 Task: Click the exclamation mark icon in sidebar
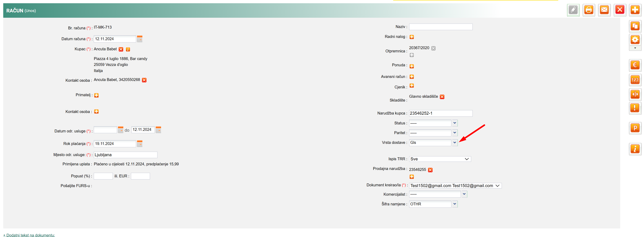(635, 108)
